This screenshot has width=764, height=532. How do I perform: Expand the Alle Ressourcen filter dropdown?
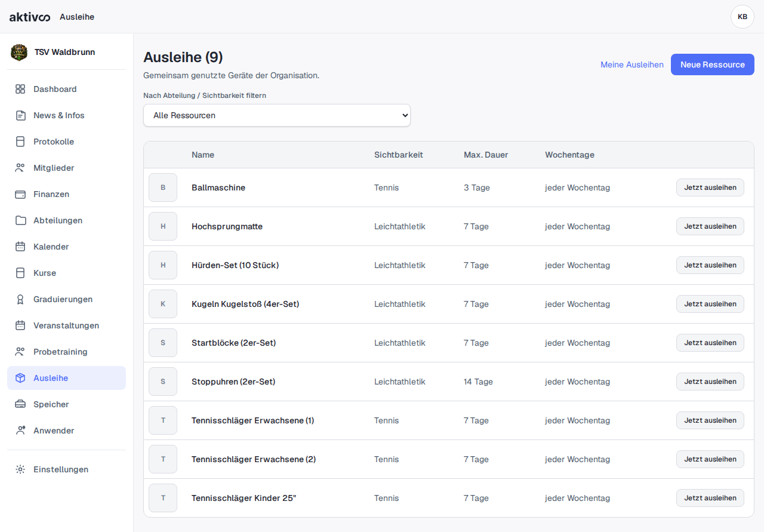click(277, 115)
